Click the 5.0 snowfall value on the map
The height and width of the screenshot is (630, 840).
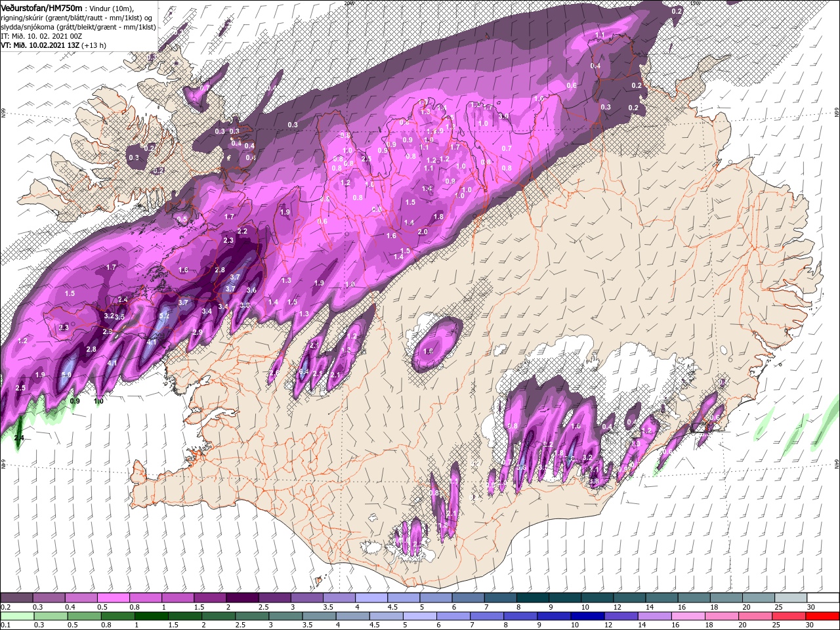tap(66, 375)
